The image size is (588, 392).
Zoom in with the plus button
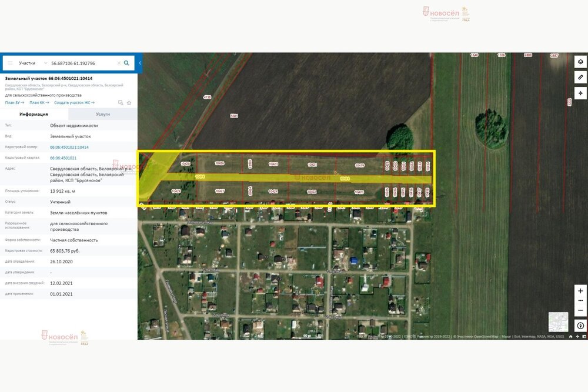[x=580, y=291]
